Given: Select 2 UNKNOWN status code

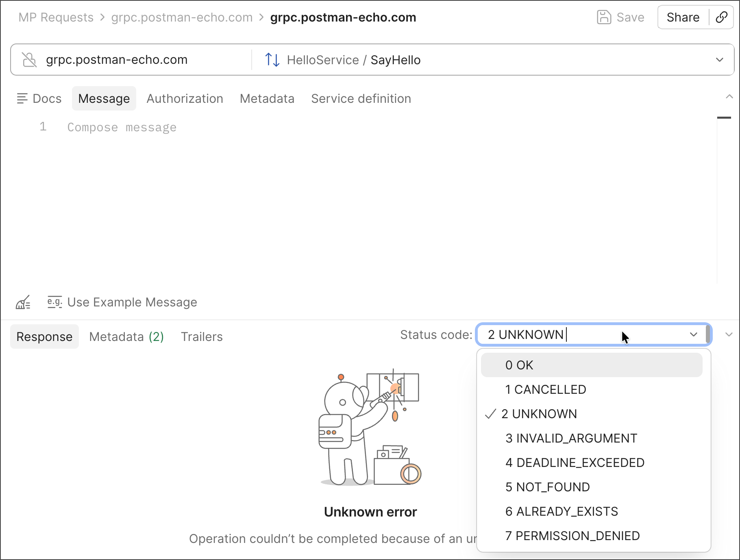Looking at the screenshot, I should pyautogui.click(x=592, y=414).
